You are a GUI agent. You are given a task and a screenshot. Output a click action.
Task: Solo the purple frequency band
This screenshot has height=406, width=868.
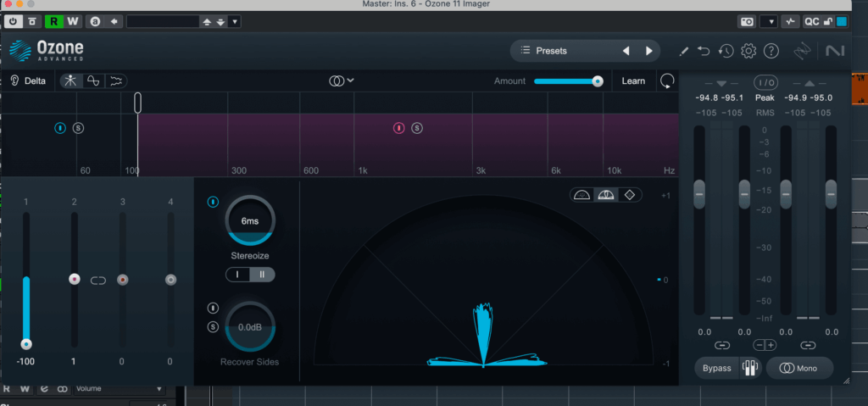417,128
